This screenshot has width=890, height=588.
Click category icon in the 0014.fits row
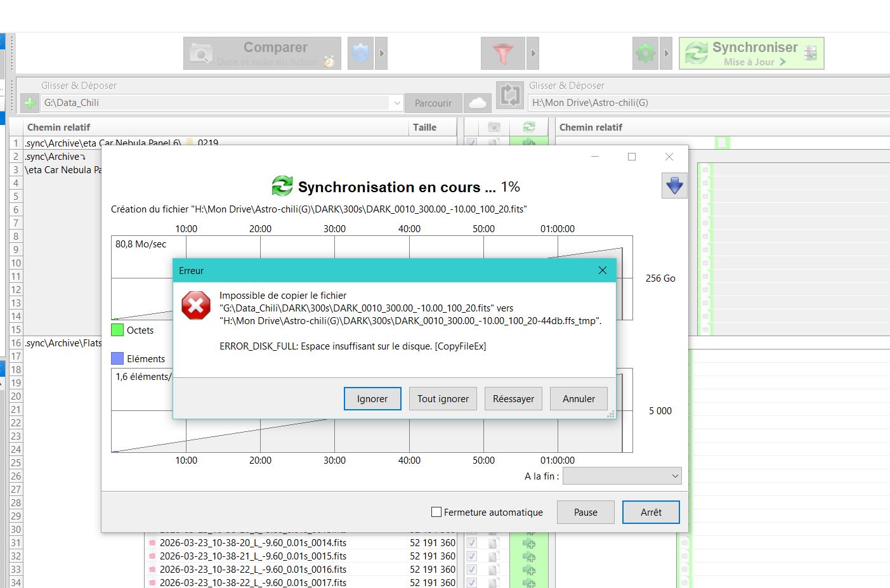[x=494, y=543]
